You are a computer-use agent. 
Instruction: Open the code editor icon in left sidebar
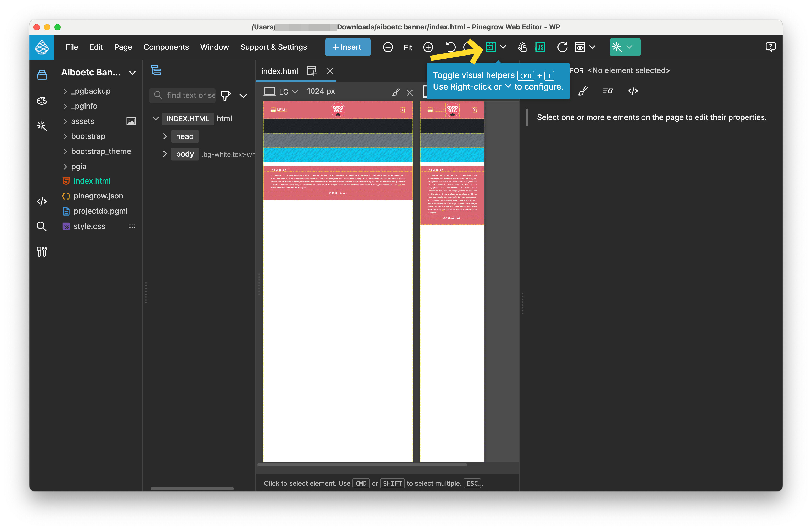[42, 201]
